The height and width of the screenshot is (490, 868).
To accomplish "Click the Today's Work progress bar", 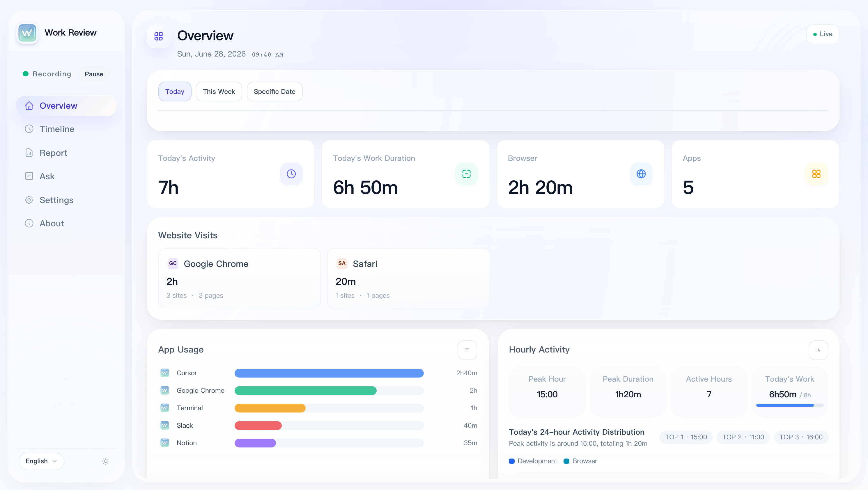I will click(789, 405).
